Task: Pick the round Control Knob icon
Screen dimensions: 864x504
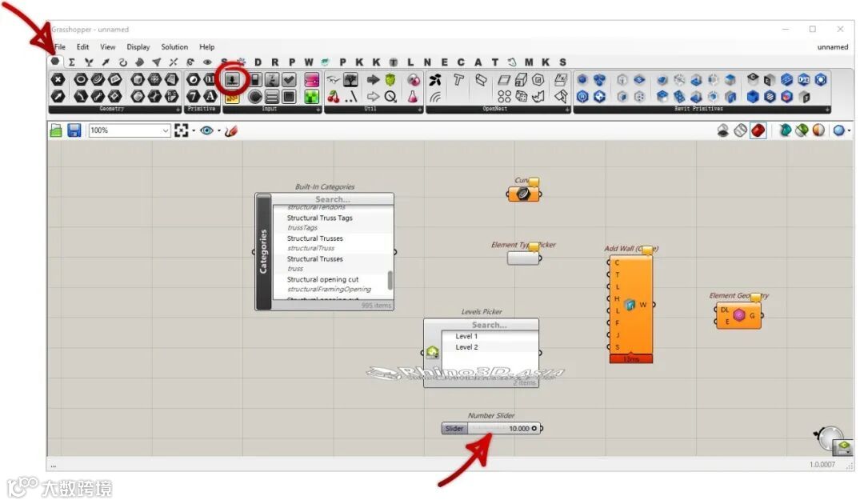Action: pyautogui.click(x=254, y=98)
